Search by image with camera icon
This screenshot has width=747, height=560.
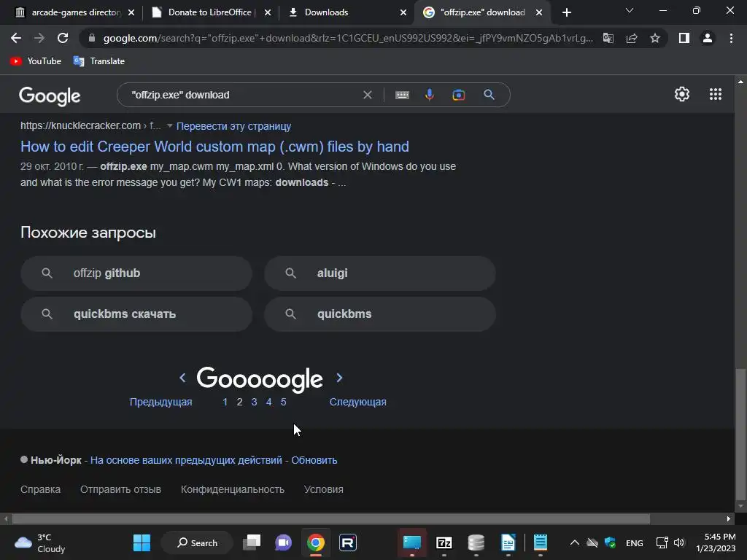[x=458, y=95]
